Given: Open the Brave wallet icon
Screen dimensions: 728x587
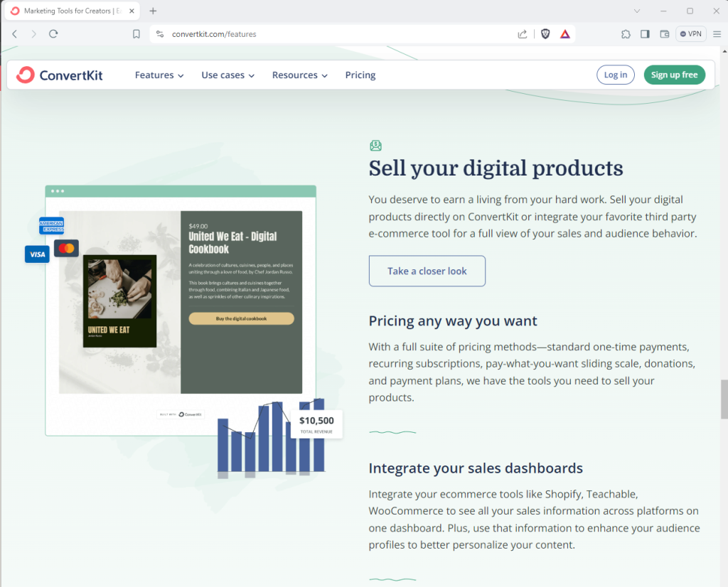Looking at the screenshot, I should [665, 33].
